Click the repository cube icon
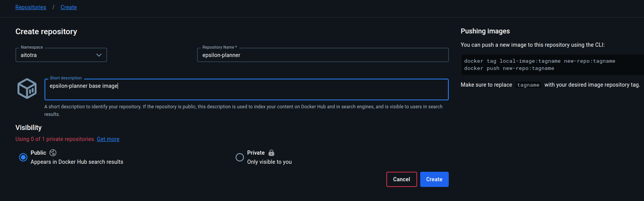The width and height of the screenshot is (644, 201). click(x=27, y=89)
